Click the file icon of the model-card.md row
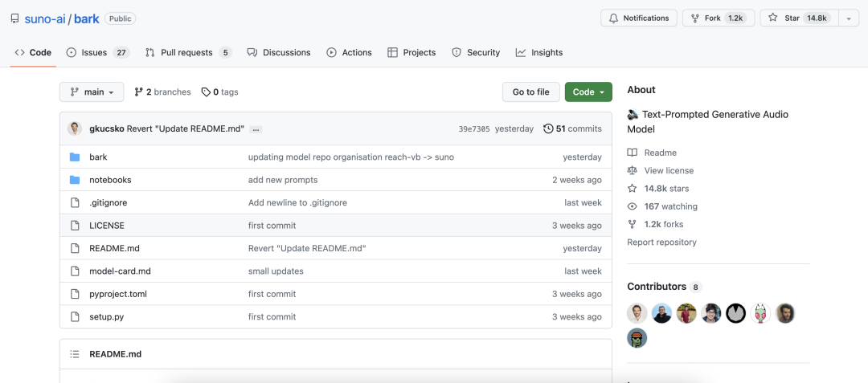This screenshot has width=868, height=383. [x=75, y=271]
